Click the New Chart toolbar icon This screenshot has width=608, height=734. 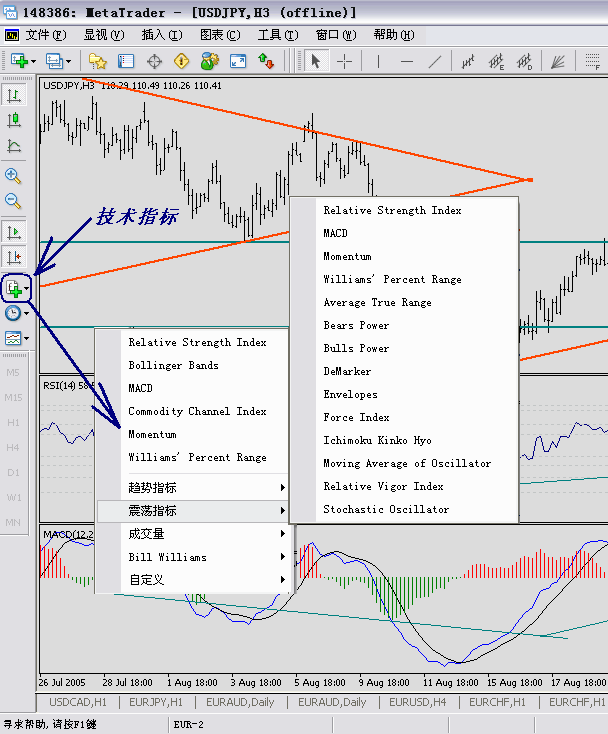(x=19, y=61)
